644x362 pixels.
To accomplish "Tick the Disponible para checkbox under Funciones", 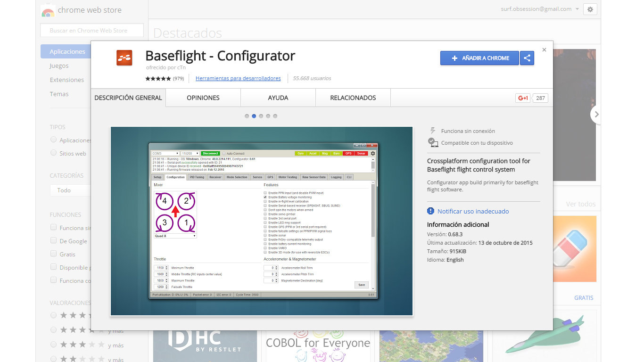I will click(53, 267).
